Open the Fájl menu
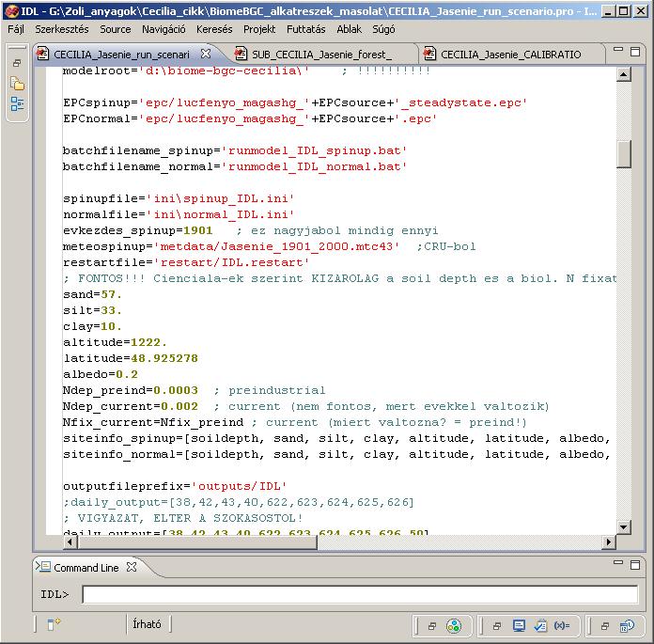Viewport: 654px width, 644px height. pos(16,29)
